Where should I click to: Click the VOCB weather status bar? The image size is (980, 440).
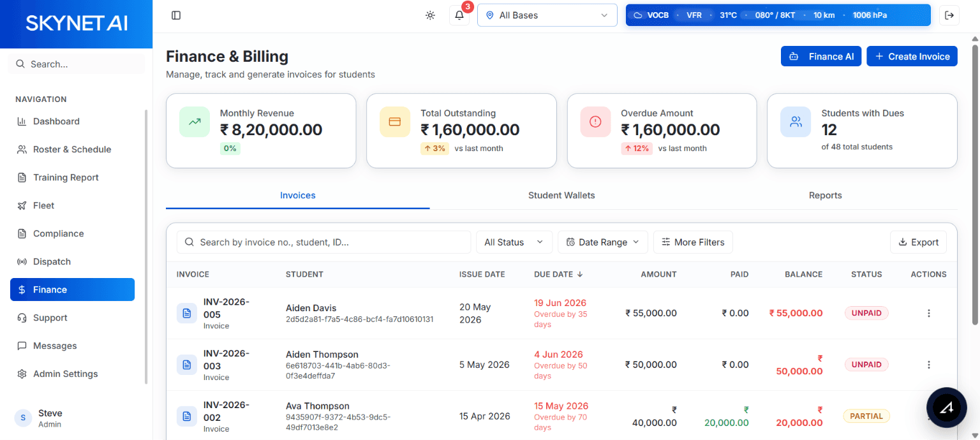778,15
